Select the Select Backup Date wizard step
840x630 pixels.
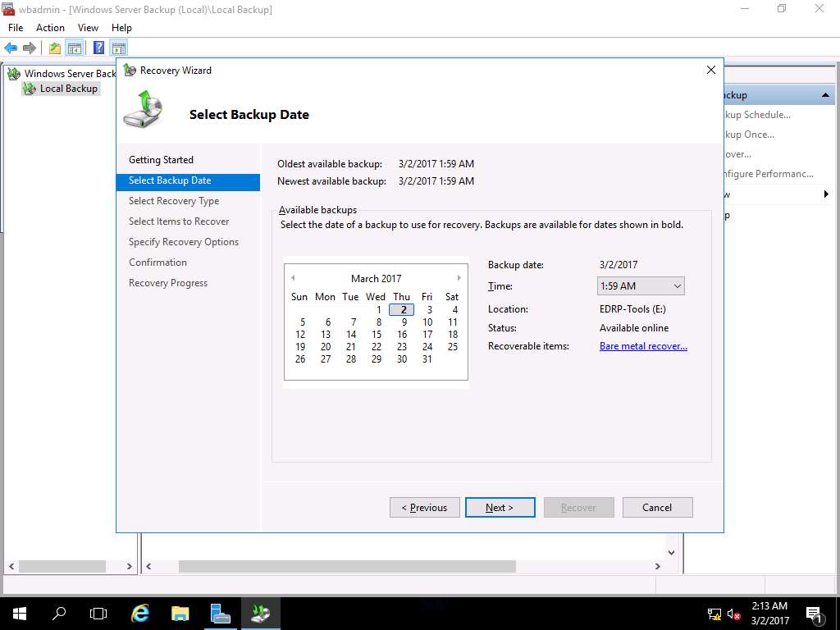pyautogui.click(x=188, y=180)
